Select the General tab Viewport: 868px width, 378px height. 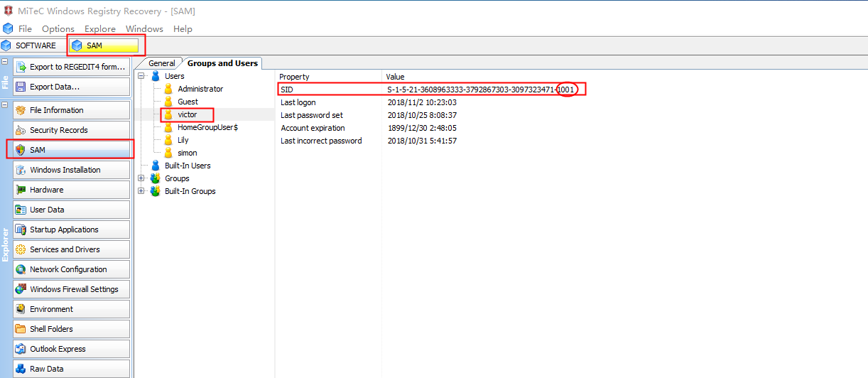click(x=162, y=63)
